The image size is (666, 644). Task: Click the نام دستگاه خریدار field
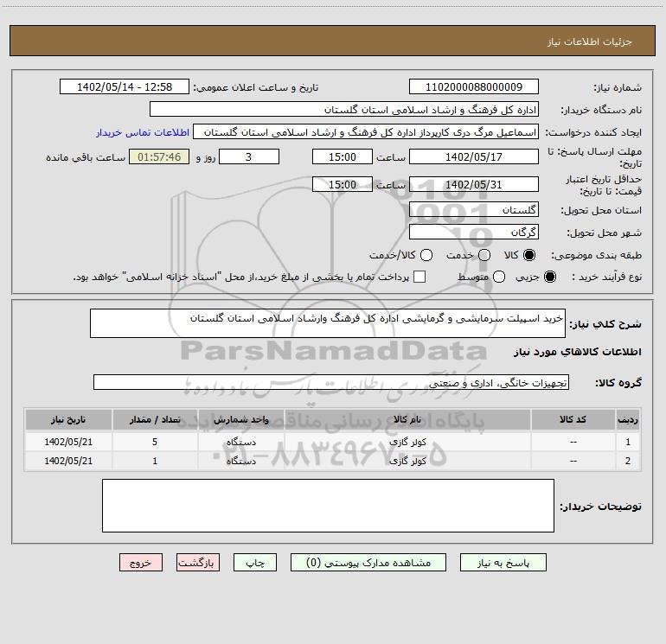pos(344,110)
